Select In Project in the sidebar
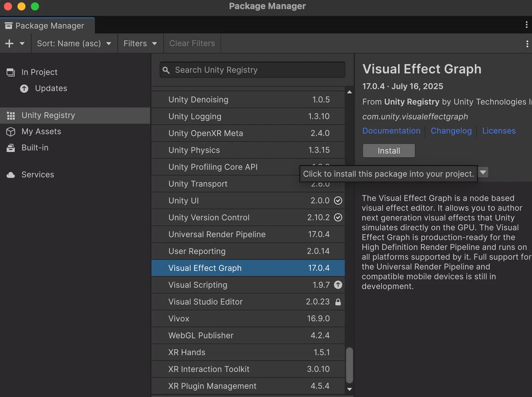Screen dimensions: 532x397 coord(75,72)
